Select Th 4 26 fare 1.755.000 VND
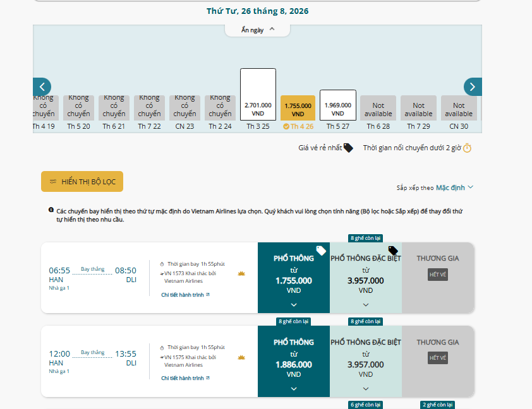The width and height of the screenshot is (532, 409). (x=298, y=108)
